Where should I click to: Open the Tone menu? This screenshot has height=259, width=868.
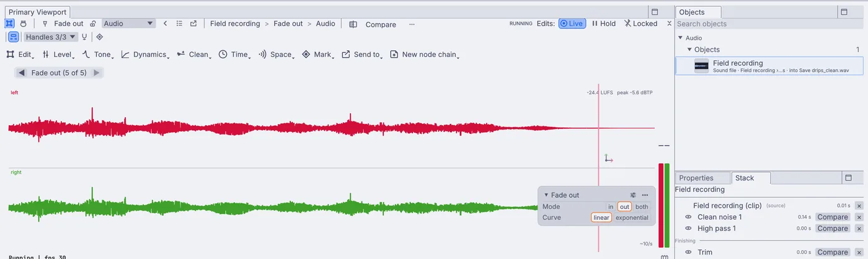pos(98,55)
